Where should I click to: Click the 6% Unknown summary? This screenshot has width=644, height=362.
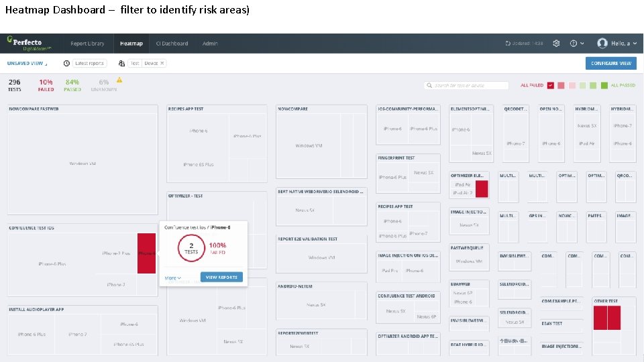click(x=103, y=85)
